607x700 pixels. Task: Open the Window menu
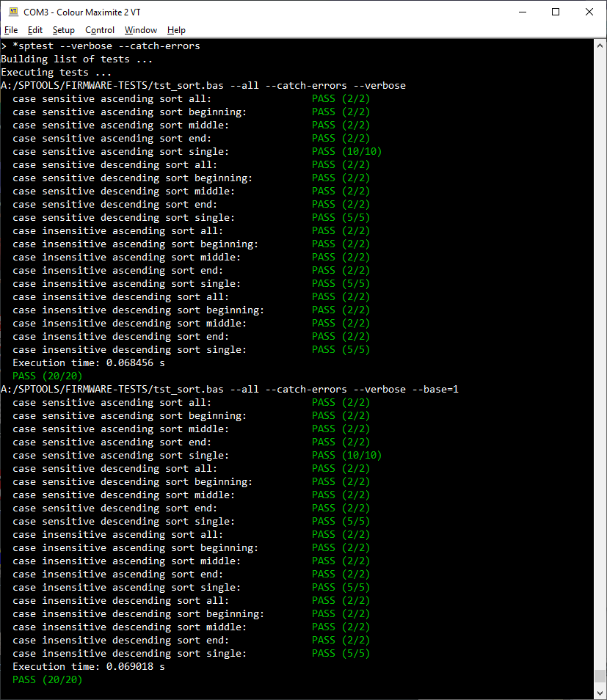point(141,30)
